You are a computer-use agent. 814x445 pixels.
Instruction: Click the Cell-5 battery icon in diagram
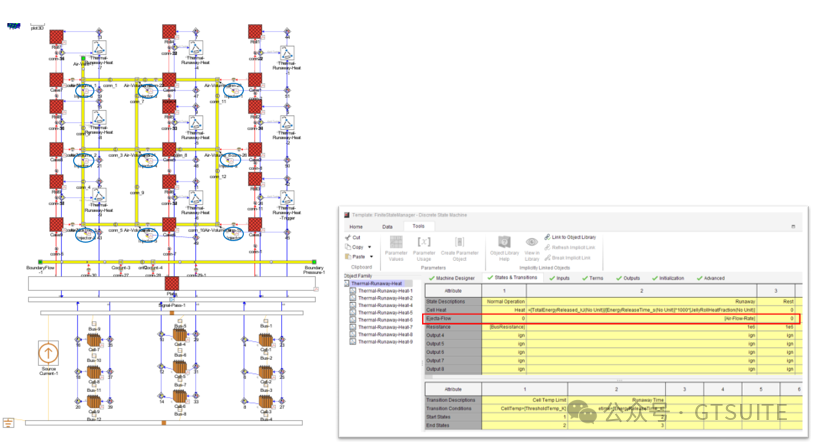pos(180,367)
